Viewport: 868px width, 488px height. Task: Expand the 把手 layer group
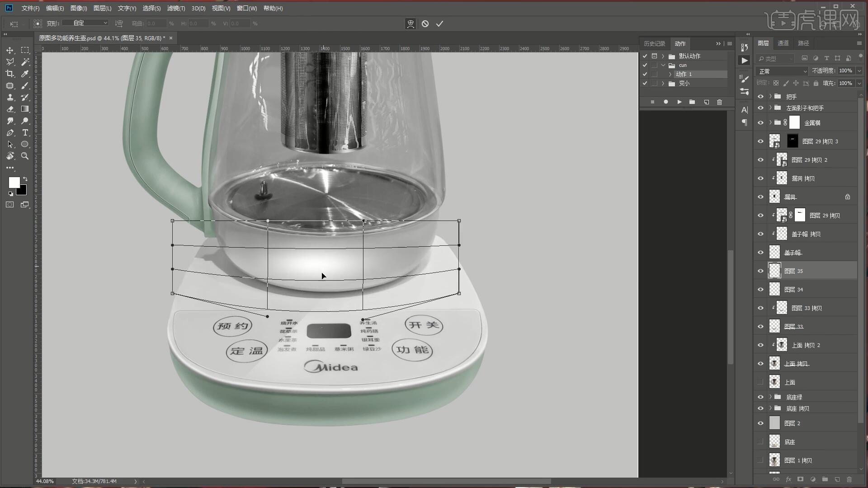770,96
